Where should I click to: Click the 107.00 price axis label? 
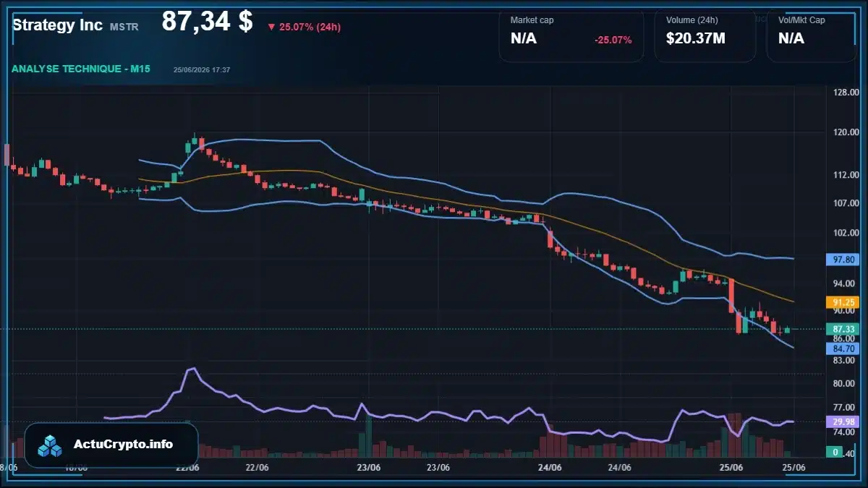845,202
